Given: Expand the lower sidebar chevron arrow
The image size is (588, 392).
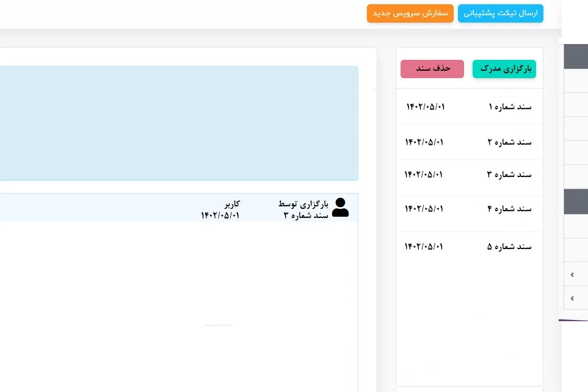Looking at the screenshot, I should (x=572, y=299).
